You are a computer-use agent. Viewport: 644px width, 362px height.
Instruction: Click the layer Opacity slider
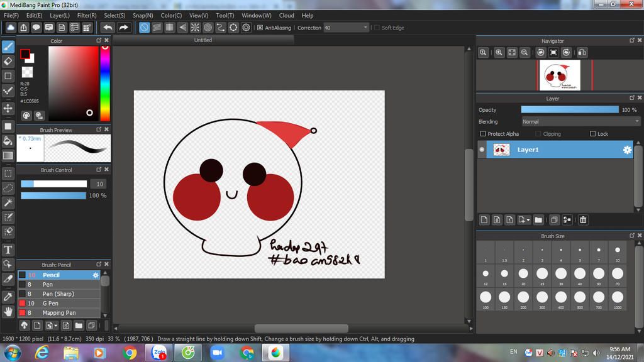pos(570,109)
